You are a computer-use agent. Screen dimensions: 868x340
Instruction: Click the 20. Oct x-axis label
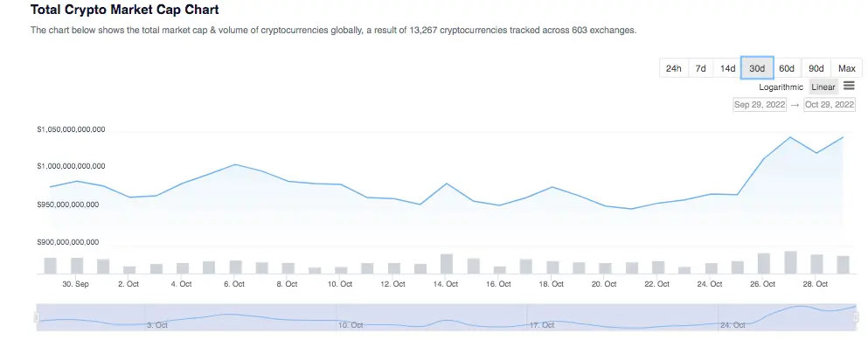(604, 284)
